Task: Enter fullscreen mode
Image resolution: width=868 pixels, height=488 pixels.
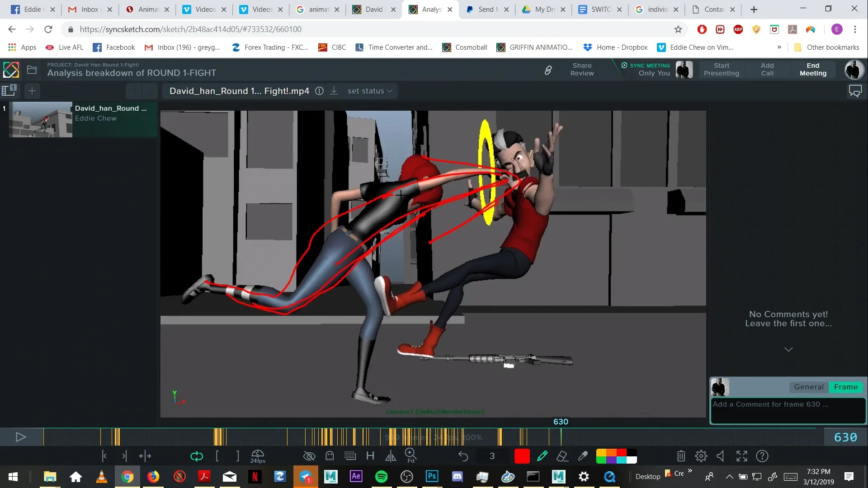Action: (x=741, y=456)
